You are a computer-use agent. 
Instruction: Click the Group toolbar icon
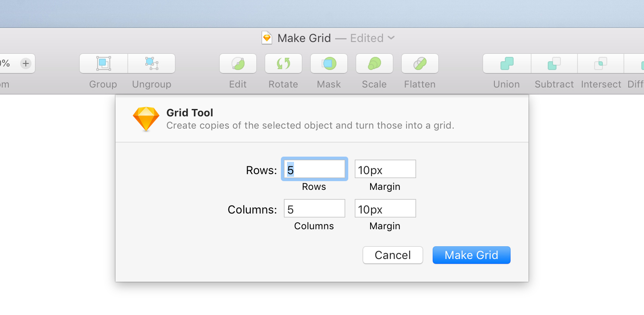click(x=103, y=63)
